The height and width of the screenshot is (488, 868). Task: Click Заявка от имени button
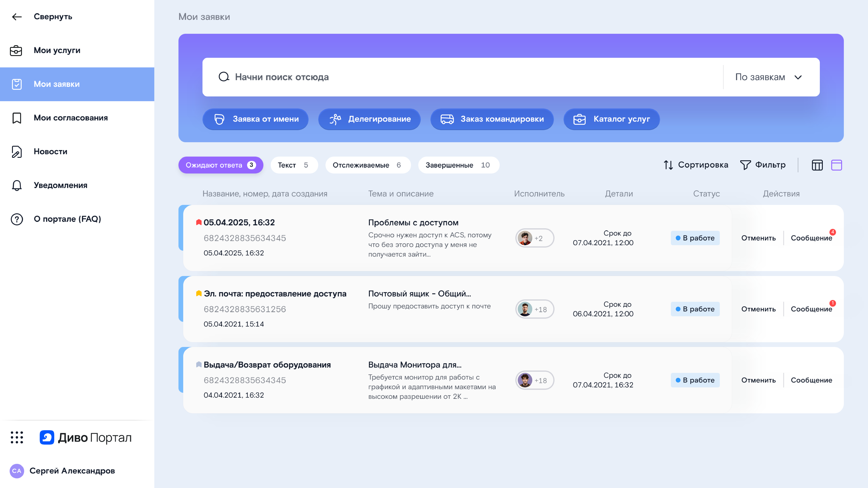[x=255, y=119]
